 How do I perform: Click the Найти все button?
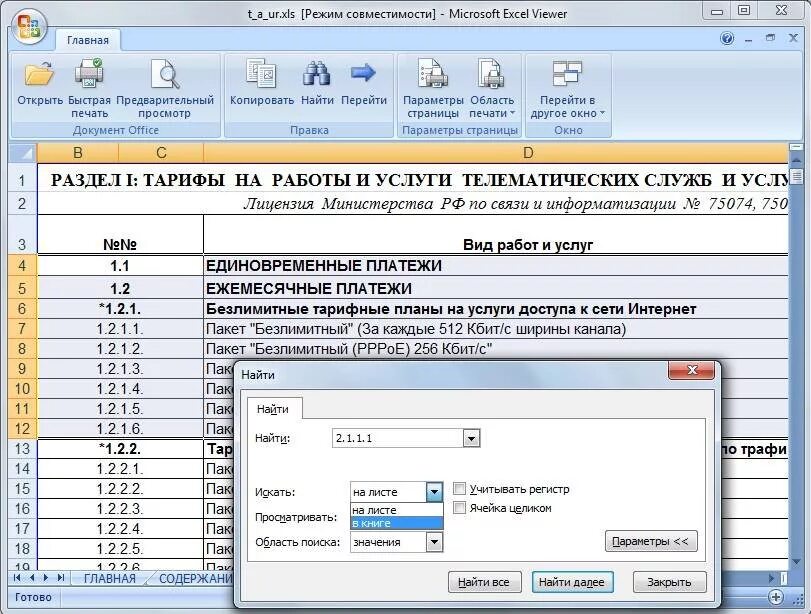(x=485, y=581)
